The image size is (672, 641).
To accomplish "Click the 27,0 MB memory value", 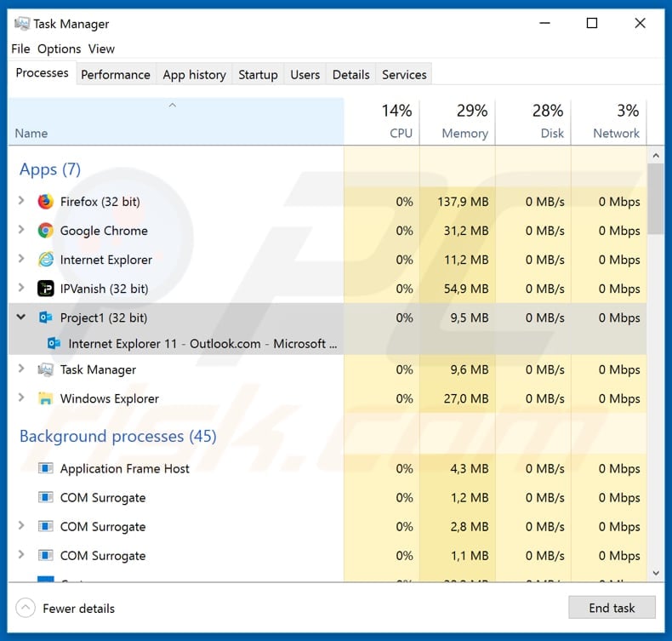I will [x=466, y=398].
